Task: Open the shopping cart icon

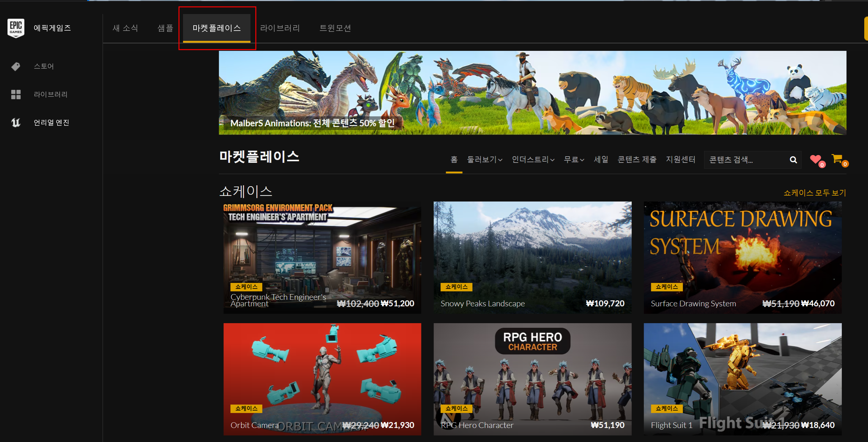Action: [x=837, y=158]
